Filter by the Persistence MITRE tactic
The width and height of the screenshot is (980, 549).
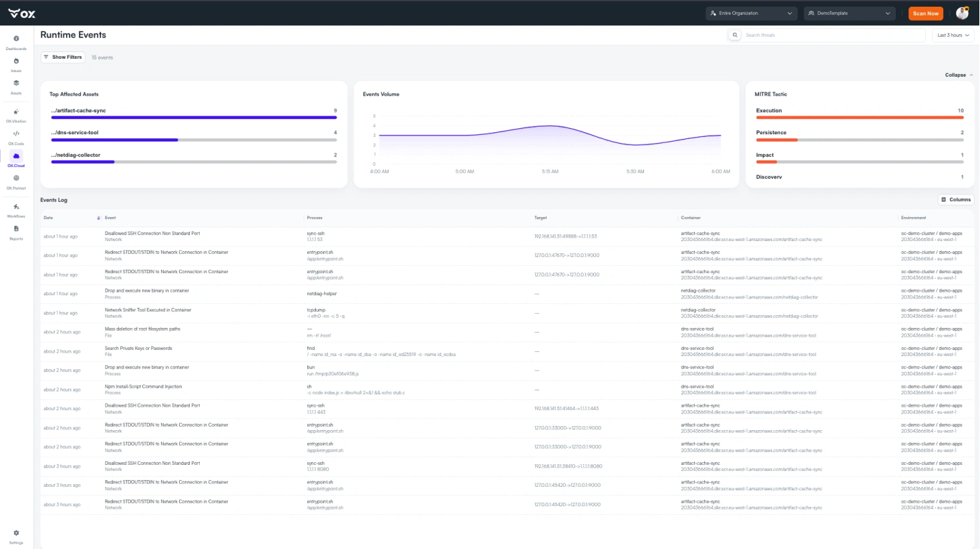click(860, 136)
